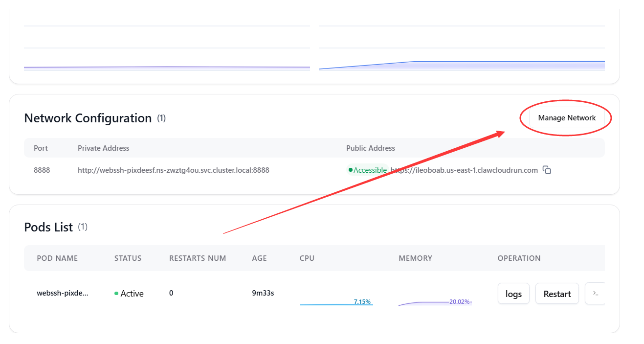Click the port 8888 cell
644x344 pixels.
pos(42,170)
